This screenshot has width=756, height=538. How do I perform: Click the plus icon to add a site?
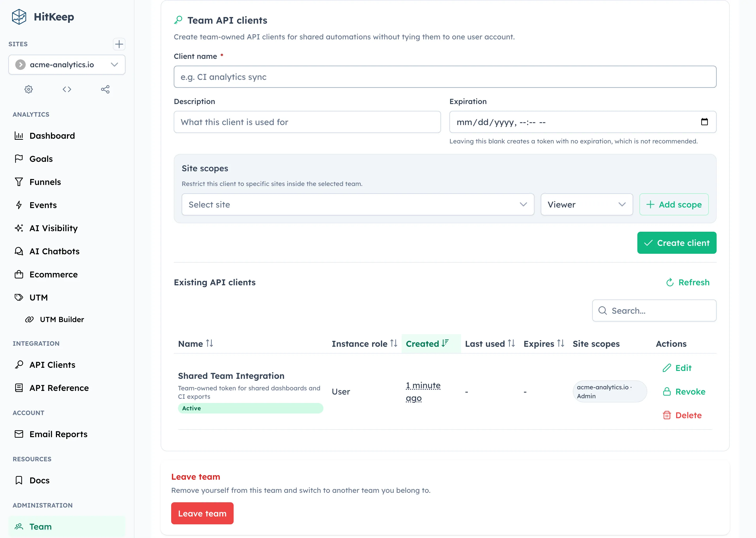(119, 44)
